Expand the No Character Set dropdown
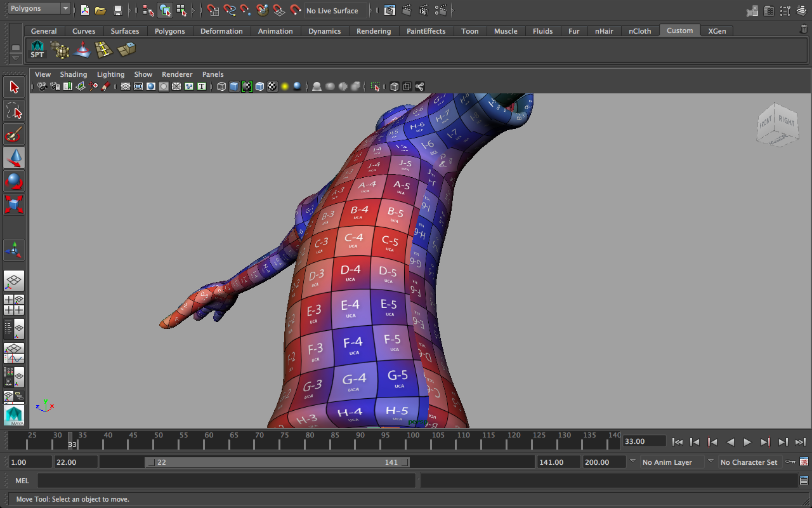This screenshot has height=508, width=812. click(x=749, y=462)
